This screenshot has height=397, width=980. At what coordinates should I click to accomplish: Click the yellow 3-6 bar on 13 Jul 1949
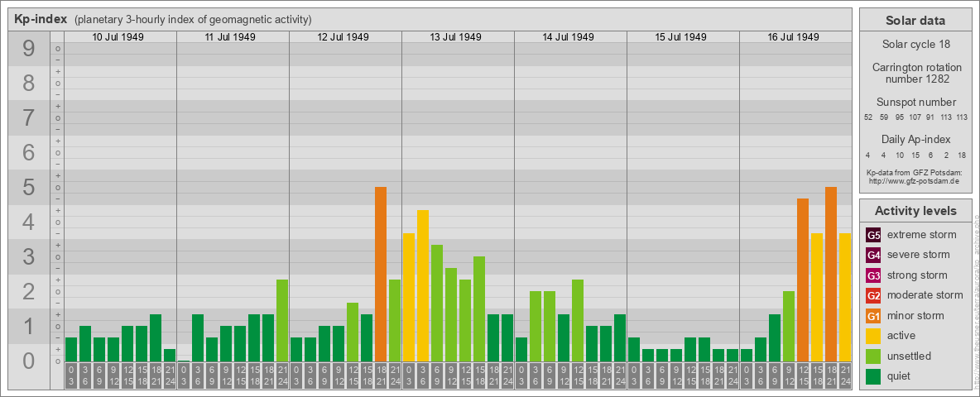point(423,286)
